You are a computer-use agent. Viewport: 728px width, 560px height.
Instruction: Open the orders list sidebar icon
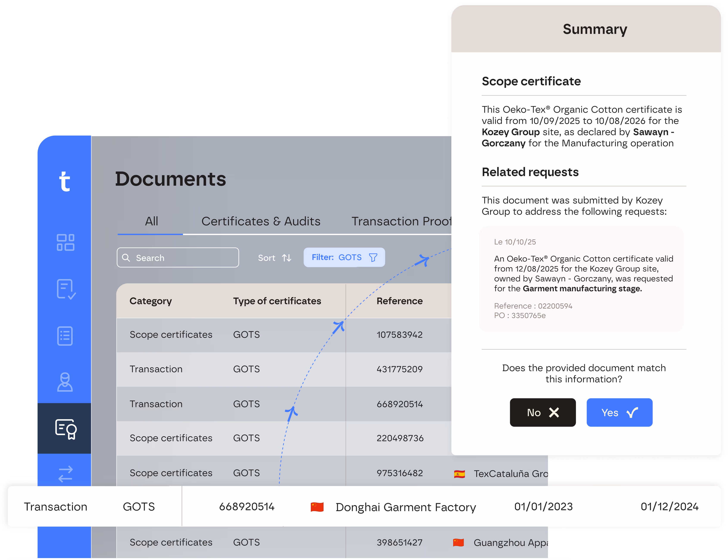(x=65, y=337)
